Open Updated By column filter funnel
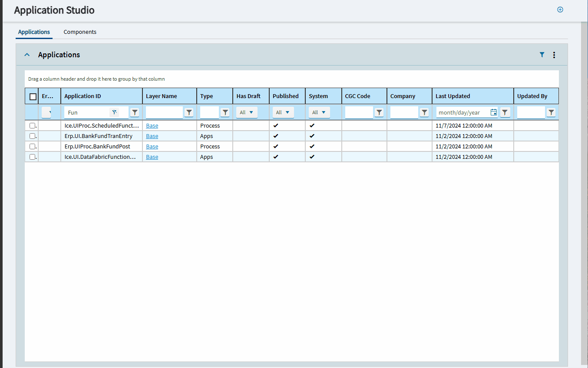Viewport: 588px width, 368px height. pyautogui.click(x=551, y=112)
